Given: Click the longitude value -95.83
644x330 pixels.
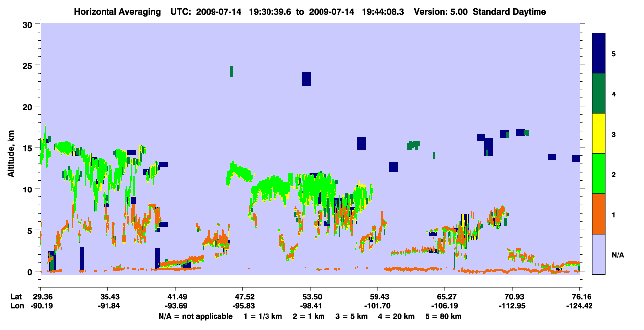Looking at the screenshot, I should click(243, 306).
